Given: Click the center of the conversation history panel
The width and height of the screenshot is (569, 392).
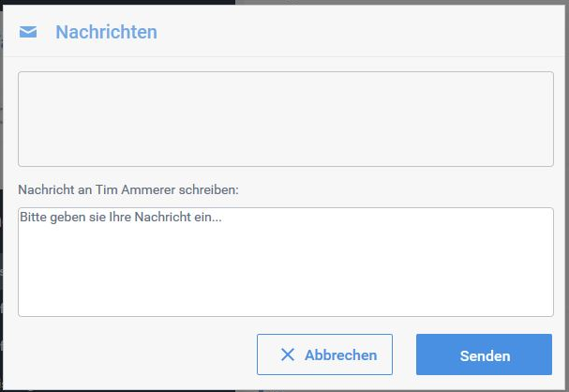Looking at the screenshot, I should click(x=285, y=119).
